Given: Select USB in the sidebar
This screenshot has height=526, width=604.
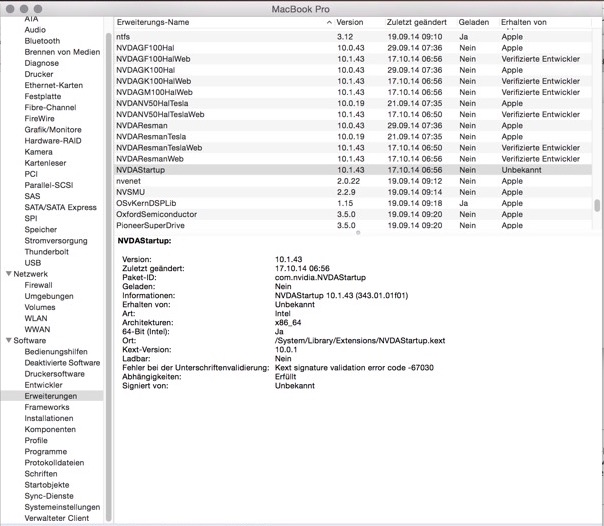Looking at the screenshot, I should click(32, 263).
